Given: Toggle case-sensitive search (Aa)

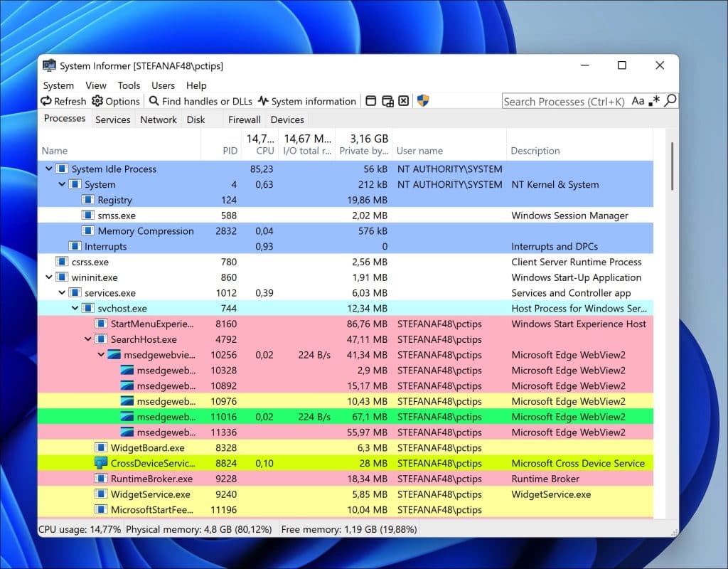Looking at the screenshot, I should [638, 101].
